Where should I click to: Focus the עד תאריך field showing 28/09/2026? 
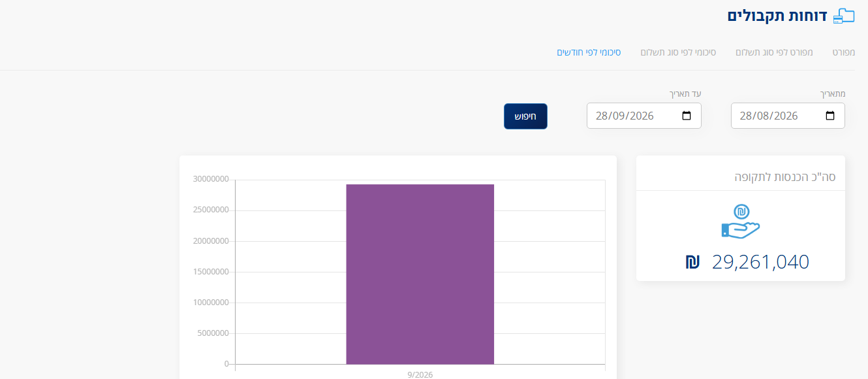(644, 116)
